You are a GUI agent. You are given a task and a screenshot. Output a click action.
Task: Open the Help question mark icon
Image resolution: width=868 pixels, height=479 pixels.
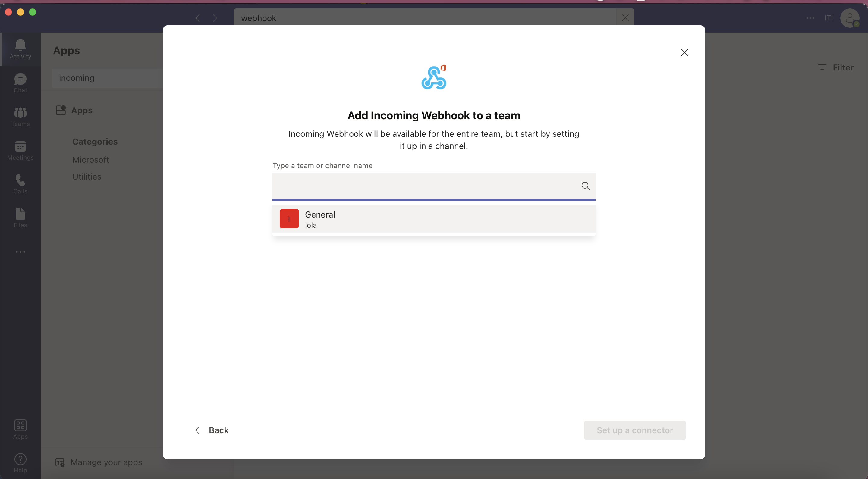[20, 463]
